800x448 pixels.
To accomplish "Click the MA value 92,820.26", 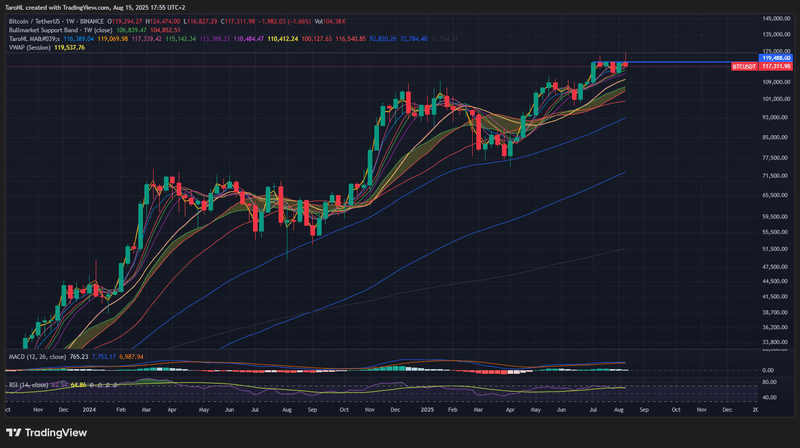I will pos(383,39).
